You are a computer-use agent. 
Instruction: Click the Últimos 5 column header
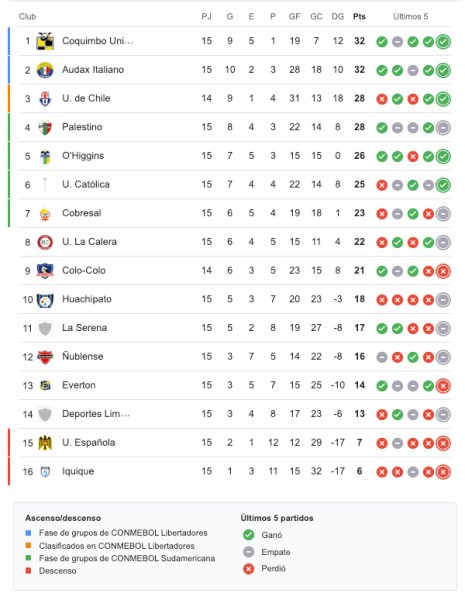click(410, 16)
